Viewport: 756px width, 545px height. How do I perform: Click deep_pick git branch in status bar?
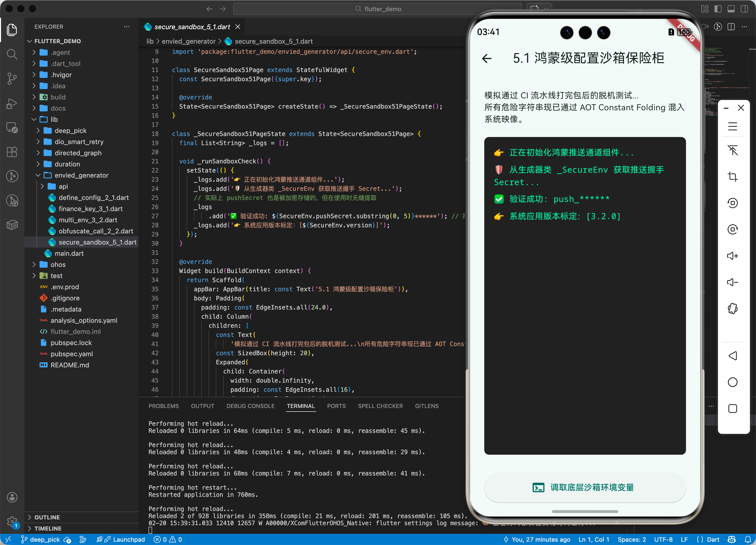[x=41, y=539]
